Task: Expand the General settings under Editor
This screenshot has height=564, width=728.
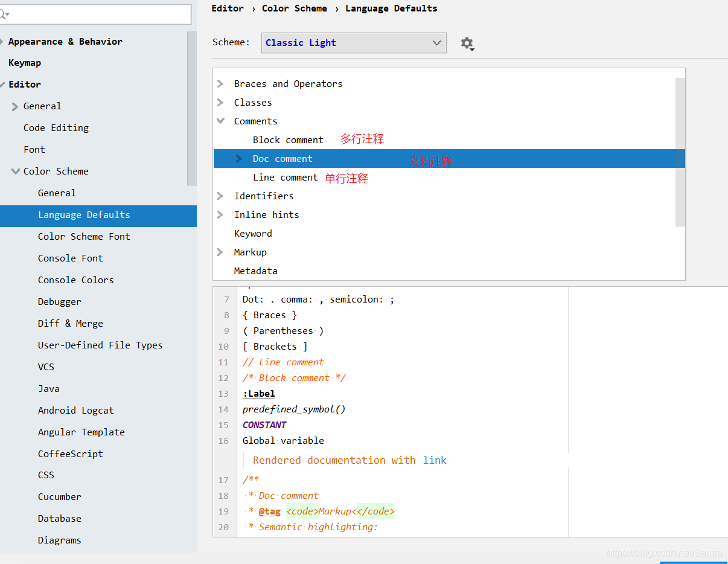Action: [x=15, y=106]
